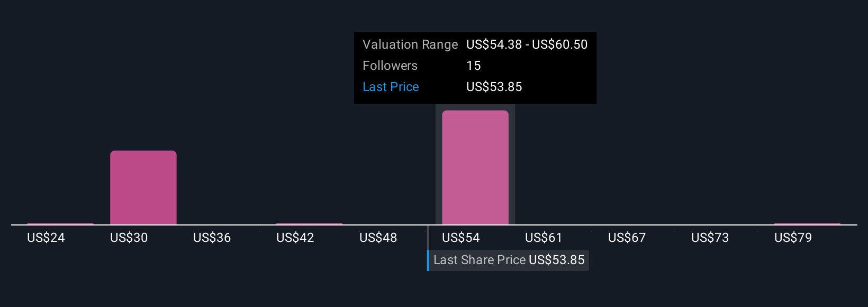Click the US$42 axis label
The width and height of the screenshot is (868, 307).
point(295,238)
